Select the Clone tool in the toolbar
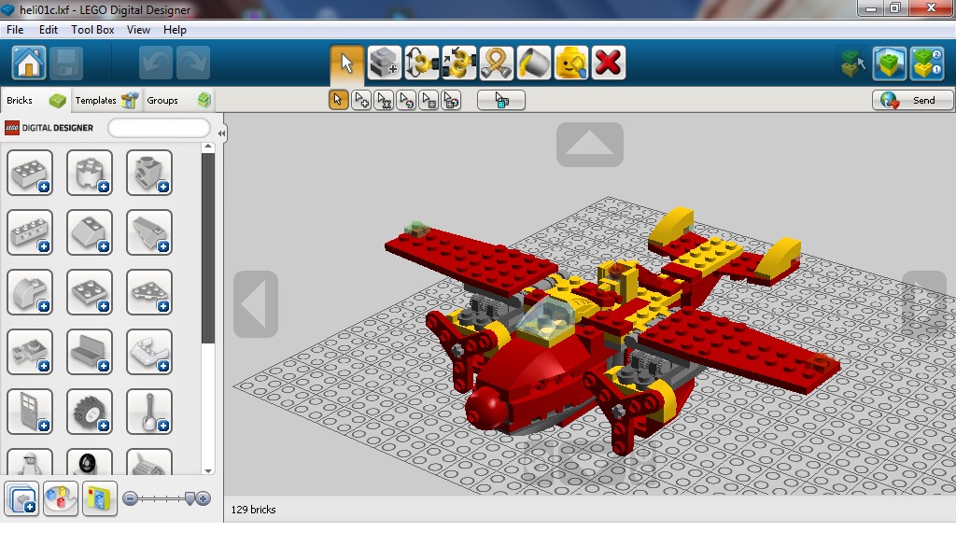The height and width of the screenshot is (560, 956). (x=385, y=63)
